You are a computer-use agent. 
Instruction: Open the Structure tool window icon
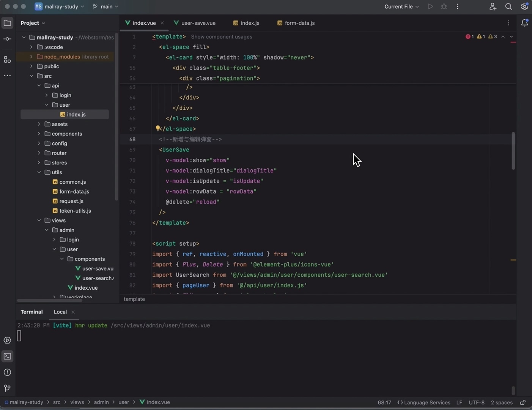(7, 59)
